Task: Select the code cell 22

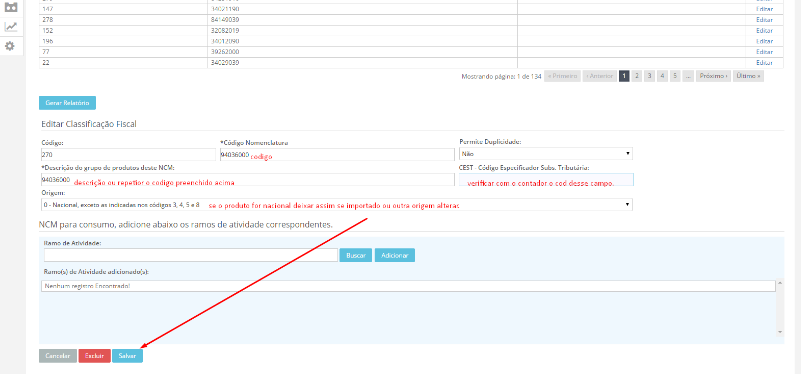Action: pyautogui.click(x=124, y=62)
